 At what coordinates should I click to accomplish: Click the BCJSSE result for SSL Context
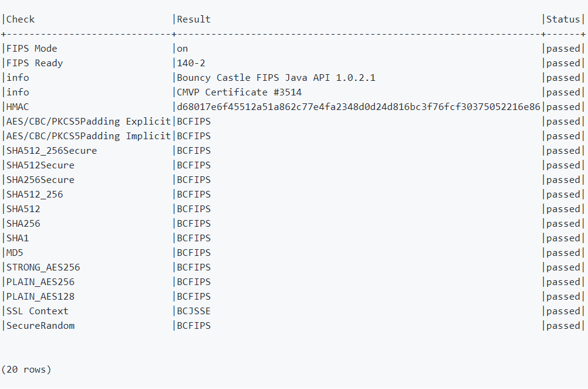(194, 311)
